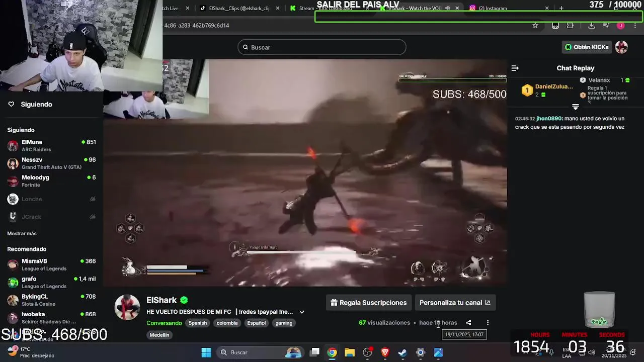Open the VOD more options menu
The height and width of the screenshot is (362, 644).
tap(488, 323)
